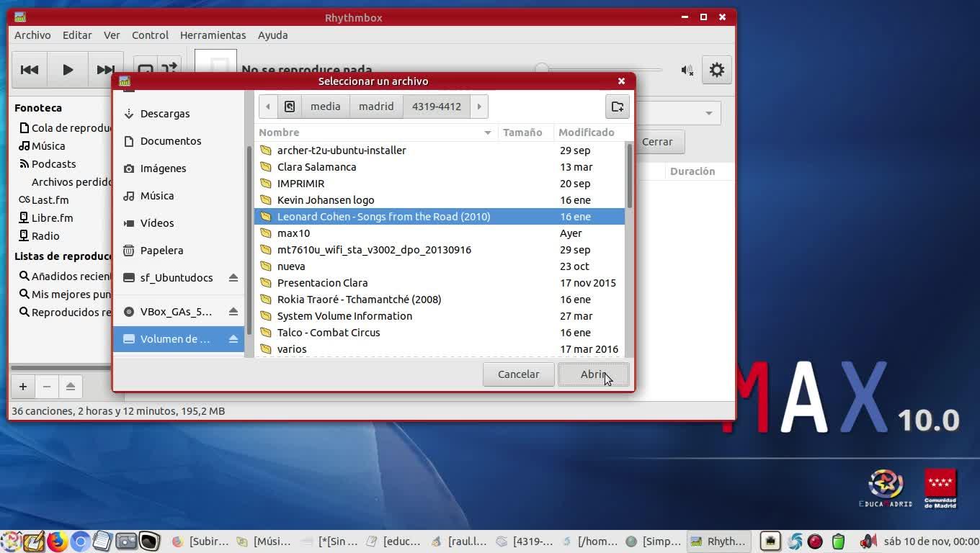
Task: Sort files using the Nombre column arrow
Action: coord(487,132)
